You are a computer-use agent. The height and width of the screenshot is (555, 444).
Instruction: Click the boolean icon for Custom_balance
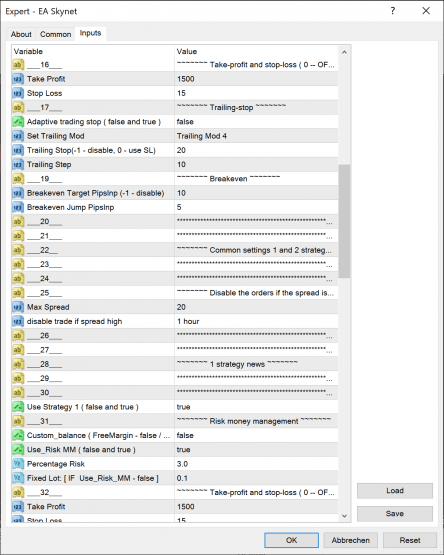tap(18, 435)
